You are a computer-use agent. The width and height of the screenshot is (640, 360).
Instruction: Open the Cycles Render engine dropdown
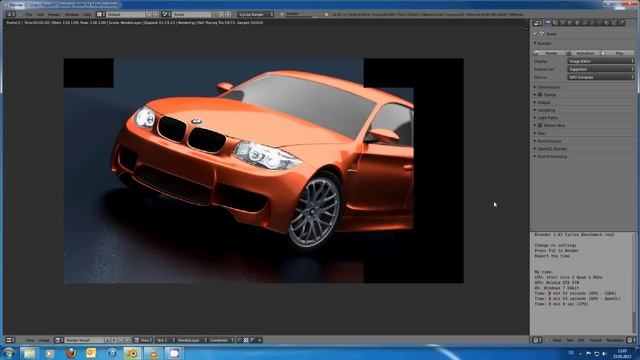255,14
